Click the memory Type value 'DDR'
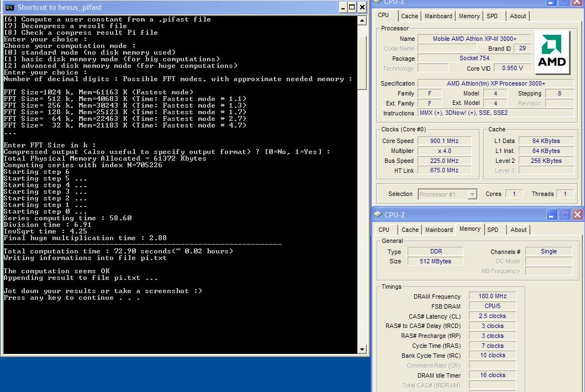This screenshot has height=392, width=585. [x=436, y=251]
